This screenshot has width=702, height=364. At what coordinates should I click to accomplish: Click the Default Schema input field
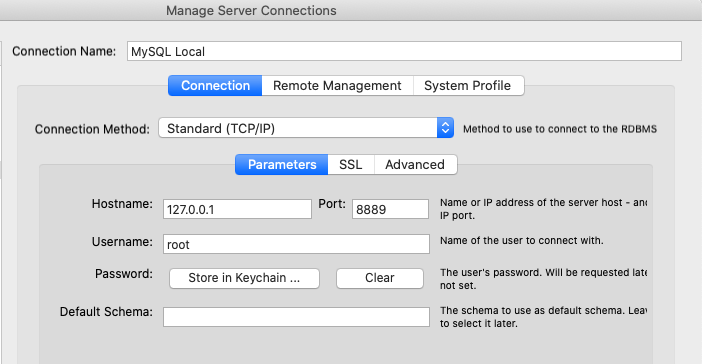click(296, 317)
